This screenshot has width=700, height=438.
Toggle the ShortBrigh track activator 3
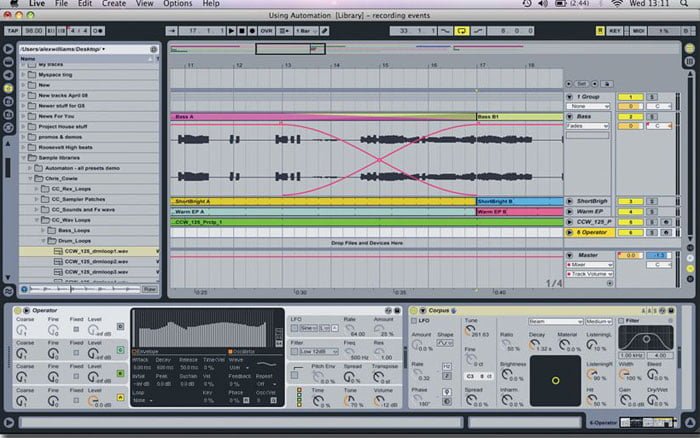point(630,201)
